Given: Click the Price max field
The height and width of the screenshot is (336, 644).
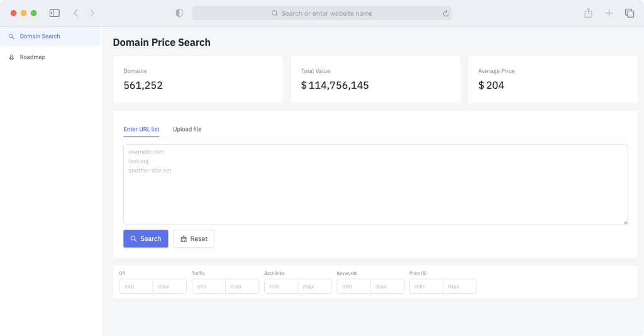Looking at the screenshot, I should [460, 286].
